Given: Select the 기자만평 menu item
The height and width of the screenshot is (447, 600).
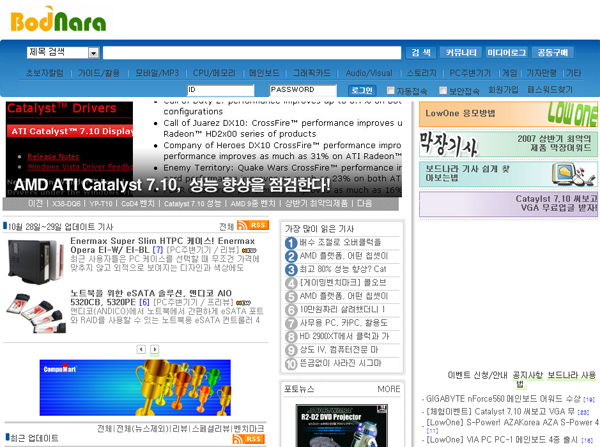Looking at the screenshot, I should (x=541, y=73).
